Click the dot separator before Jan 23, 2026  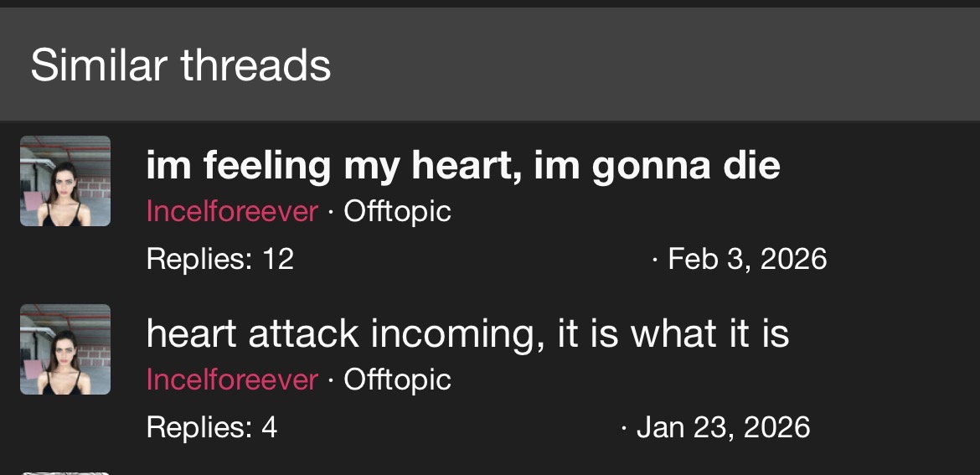point(623,428)
